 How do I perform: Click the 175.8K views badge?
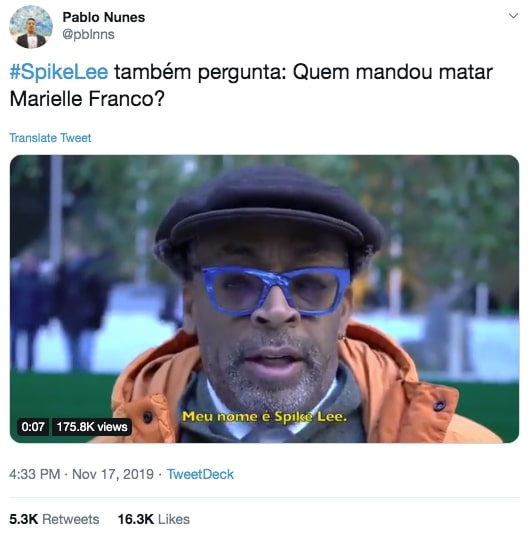92,427
